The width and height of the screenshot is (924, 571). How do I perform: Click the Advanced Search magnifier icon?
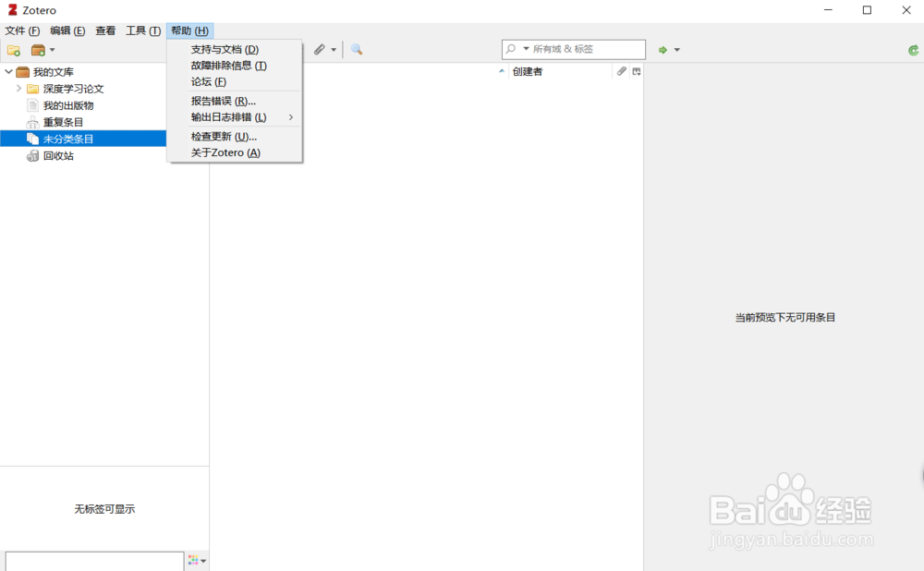(357, 50)
